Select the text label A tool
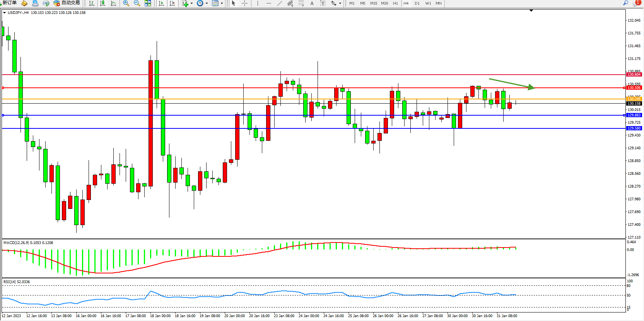Viewport: 644px width, 321px height. [312, 3]
